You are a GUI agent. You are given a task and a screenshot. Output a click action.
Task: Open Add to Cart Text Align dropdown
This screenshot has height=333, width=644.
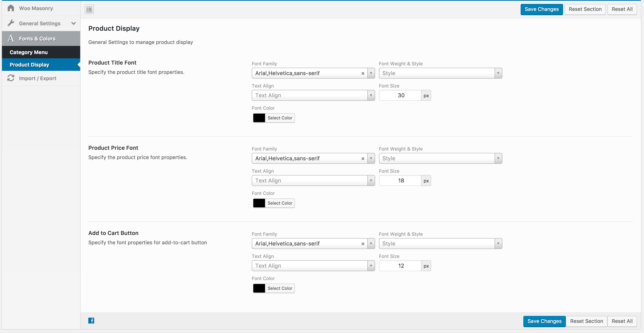click(x=313, y=266)
